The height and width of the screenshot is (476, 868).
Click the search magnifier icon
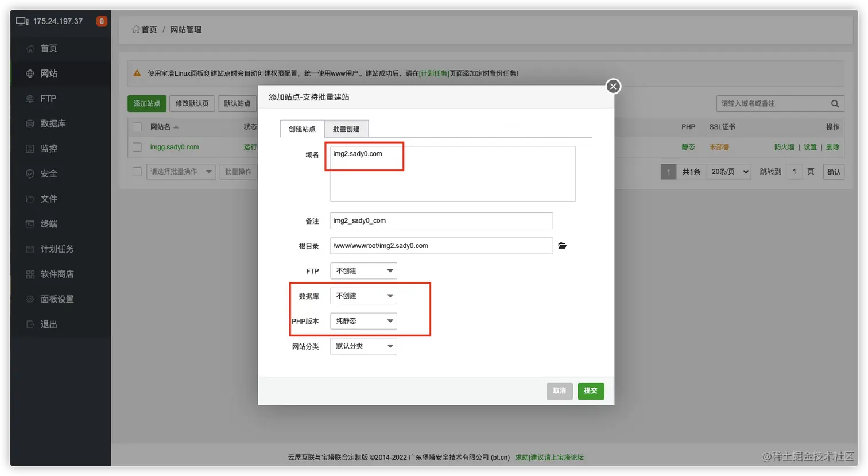pos(835,103)
